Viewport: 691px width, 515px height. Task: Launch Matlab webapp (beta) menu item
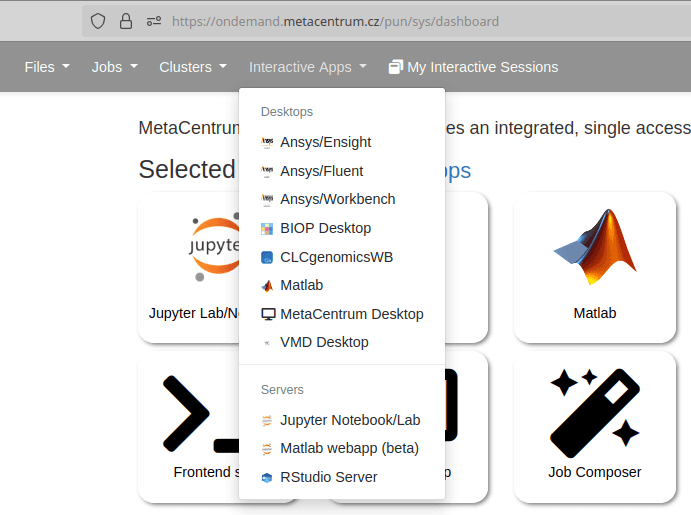click(349, 448)
